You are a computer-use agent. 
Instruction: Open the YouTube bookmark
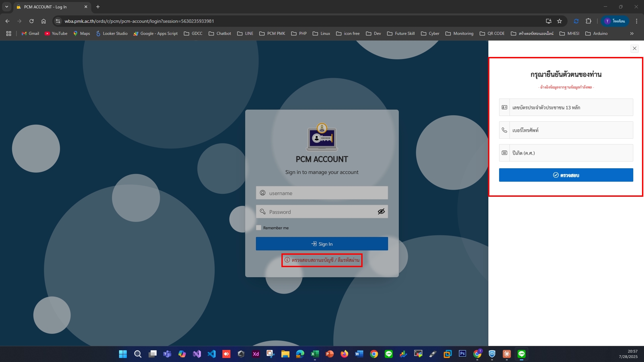point(56,34)
